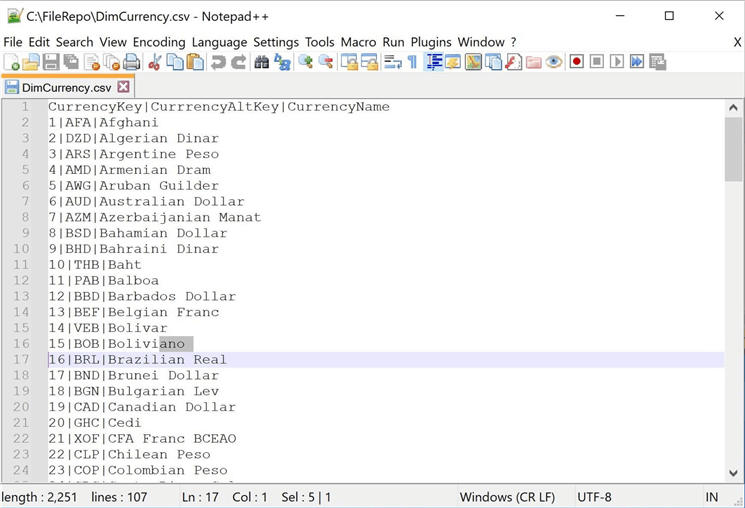
Task: Click the Find binoculars icon
Action: 262,62
